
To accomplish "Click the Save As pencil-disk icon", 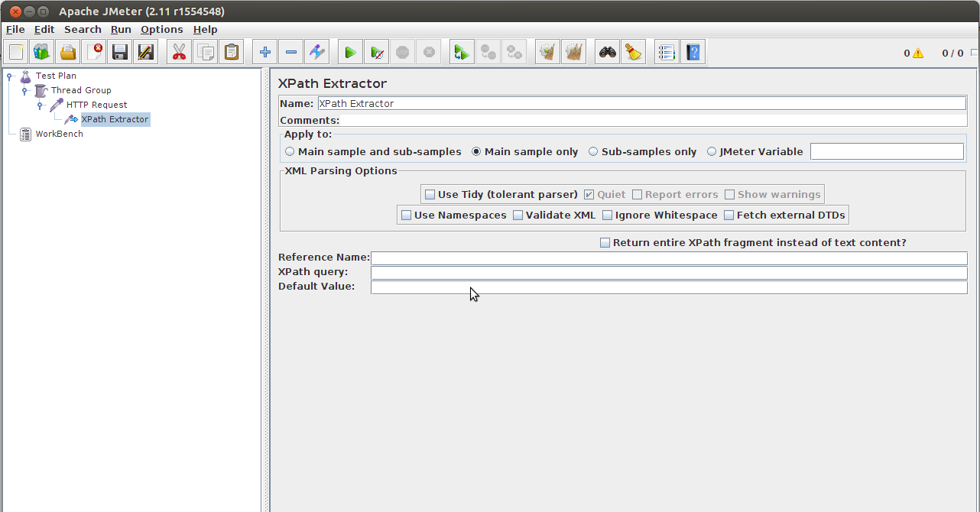I will tap(145, 53).
